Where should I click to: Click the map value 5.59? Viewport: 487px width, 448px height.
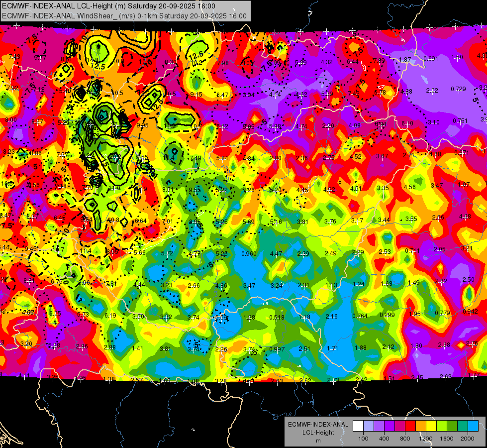click(221, 318)
